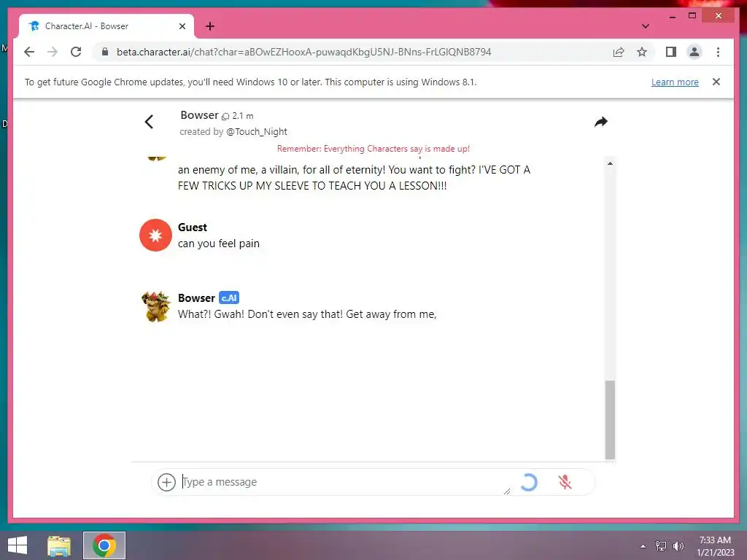This screenshot has height=560, width=747.
Task: Open Windows Start button
Action: [x=18, y=545]
